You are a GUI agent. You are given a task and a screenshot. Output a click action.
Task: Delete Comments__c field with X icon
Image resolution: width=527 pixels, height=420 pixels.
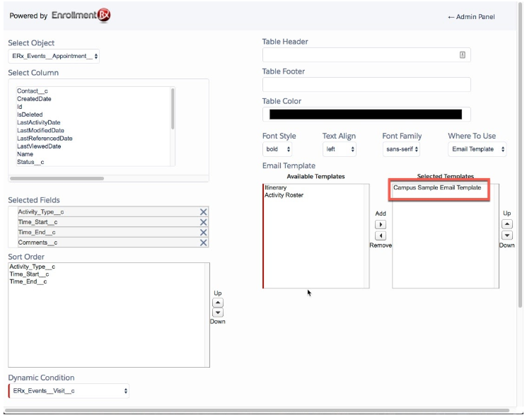[203, 243]
